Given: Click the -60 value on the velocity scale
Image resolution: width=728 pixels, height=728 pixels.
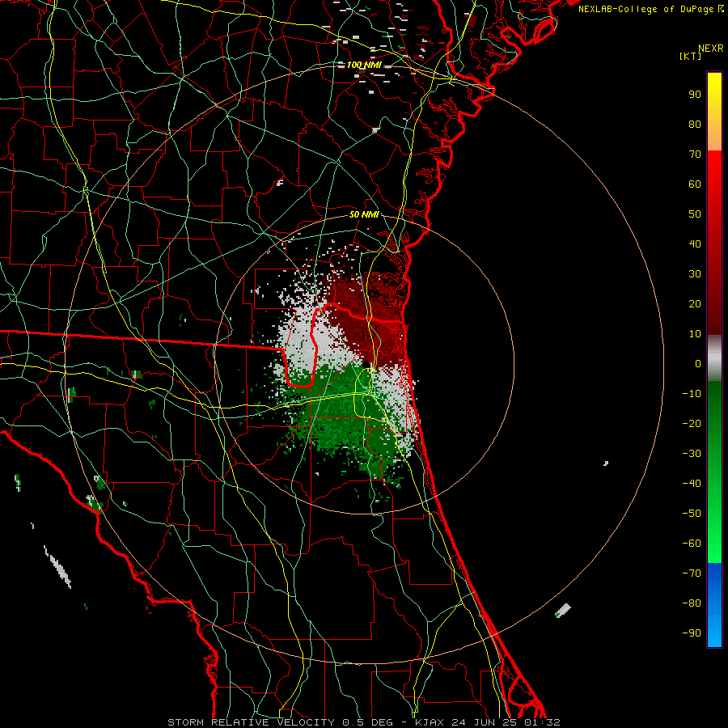Looking at the screenshot, I should point(692,544).
